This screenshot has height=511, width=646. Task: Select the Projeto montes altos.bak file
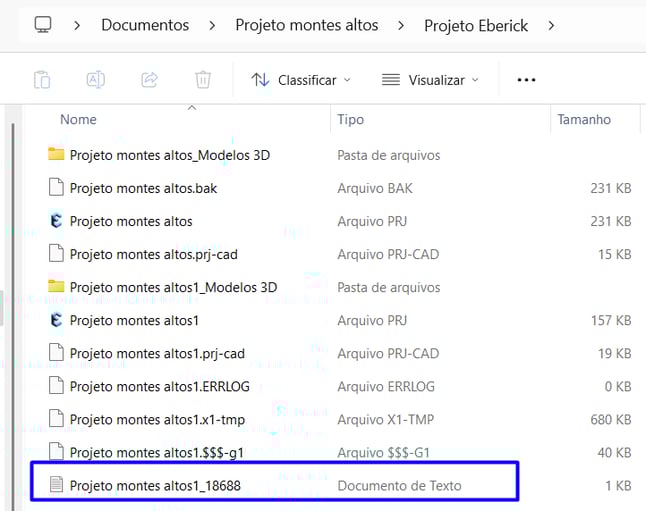coord(143,188)
